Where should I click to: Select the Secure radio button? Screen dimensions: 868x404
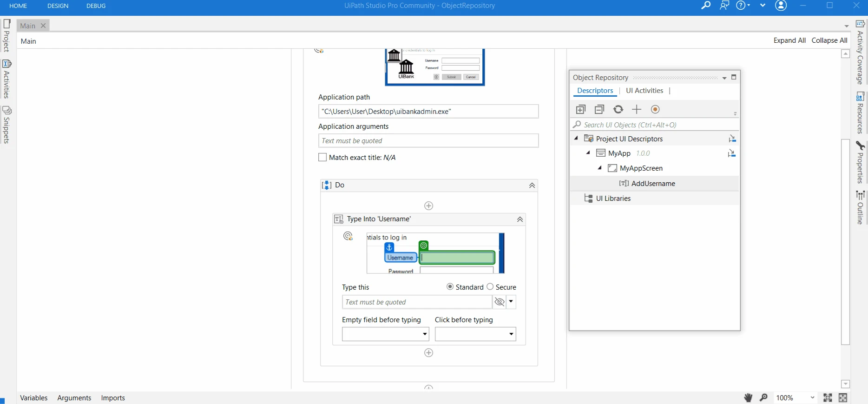pyautogui.click(x=490, y=287)
